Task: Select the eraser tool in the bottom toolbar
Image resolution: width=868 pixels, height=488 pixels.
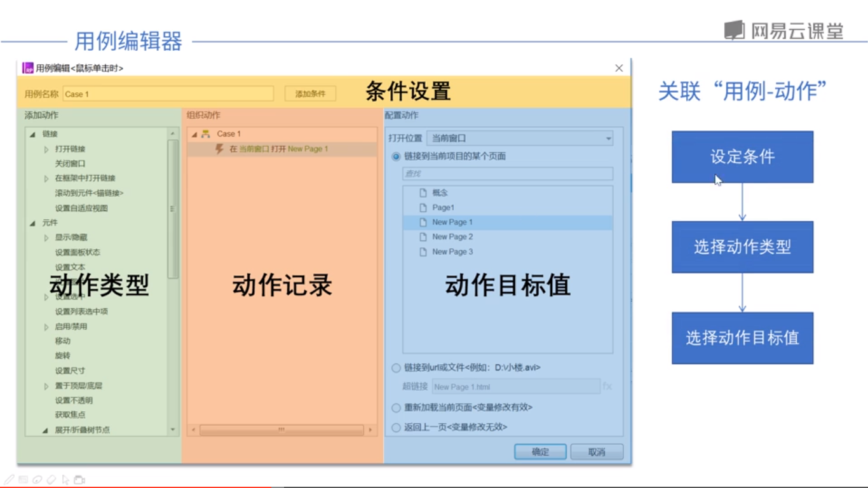Action: [x=51, y=480]
